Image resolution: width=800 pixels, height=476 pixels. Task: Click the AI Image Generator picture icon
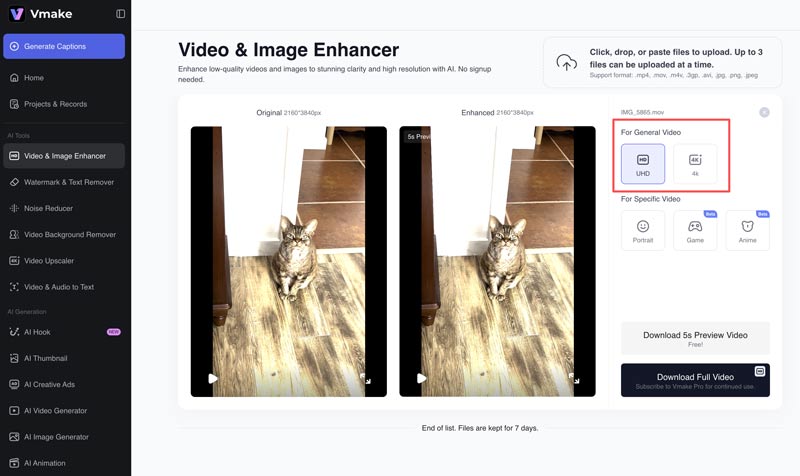point(14,437)
